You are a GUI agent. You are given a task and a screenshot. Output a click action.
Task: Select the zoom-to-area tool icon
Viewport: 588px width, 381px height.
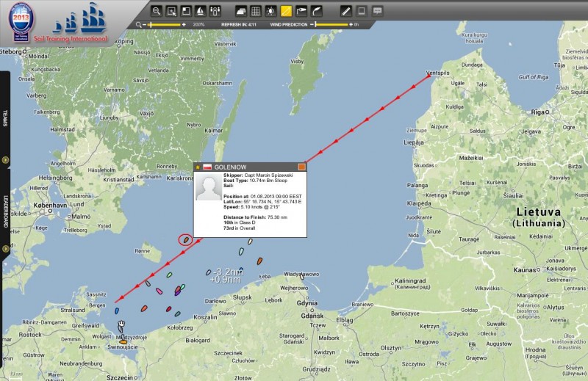(x=171, y=11)
